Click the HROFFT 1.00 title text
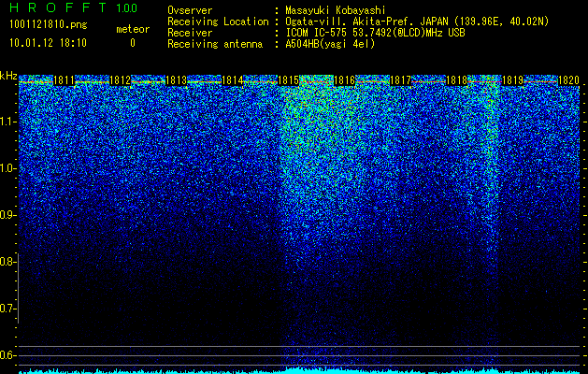Viewport: 588px width, 374px height. click(x=74, y=7)
